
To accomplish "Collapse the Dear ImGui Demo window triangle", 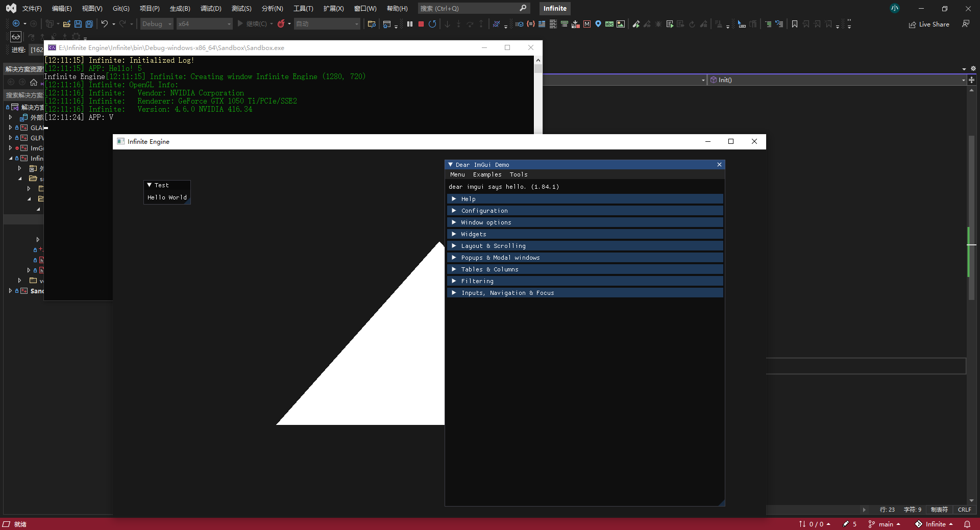I will coord(450,165).
